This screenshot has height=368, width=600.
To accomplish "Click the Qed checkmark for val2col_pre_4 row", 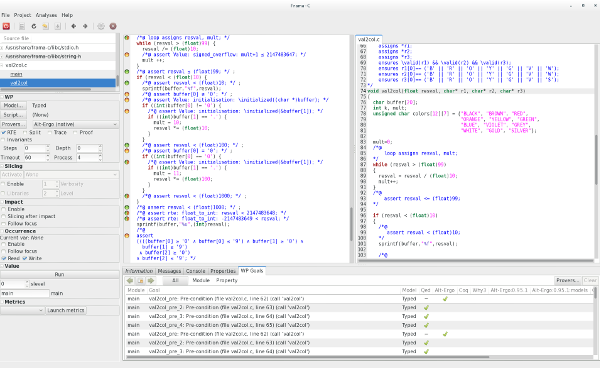I will pyautogui.click(x=426, y=325).
